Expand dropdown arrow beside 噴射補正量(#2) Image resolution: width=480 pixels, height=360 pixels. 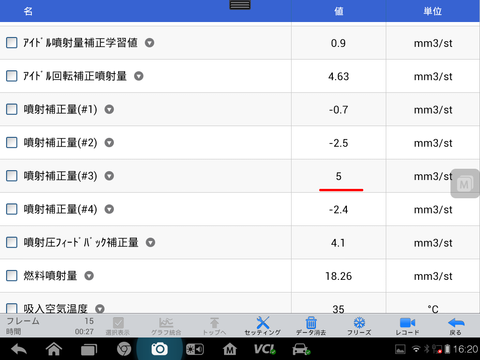coord(109,143)
